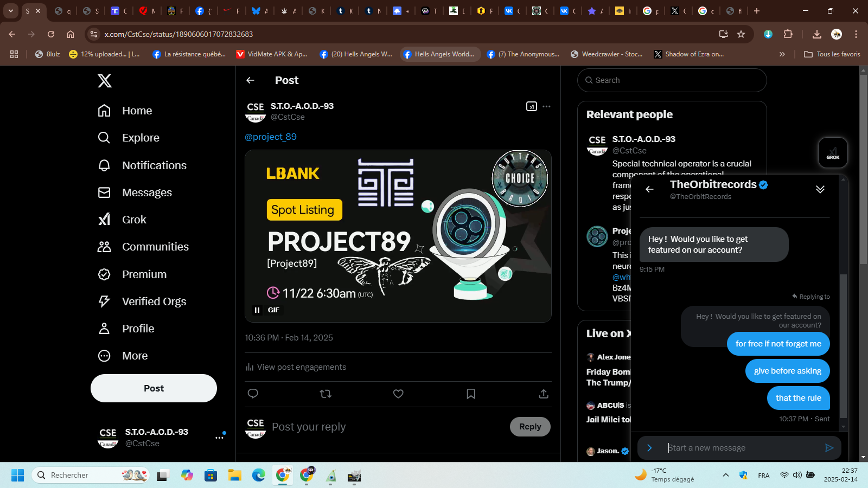Collapse the message drawer with double chevron
The width and height of the screenshot is (868, 488).
pyautogui.click(x=820, y=189)
